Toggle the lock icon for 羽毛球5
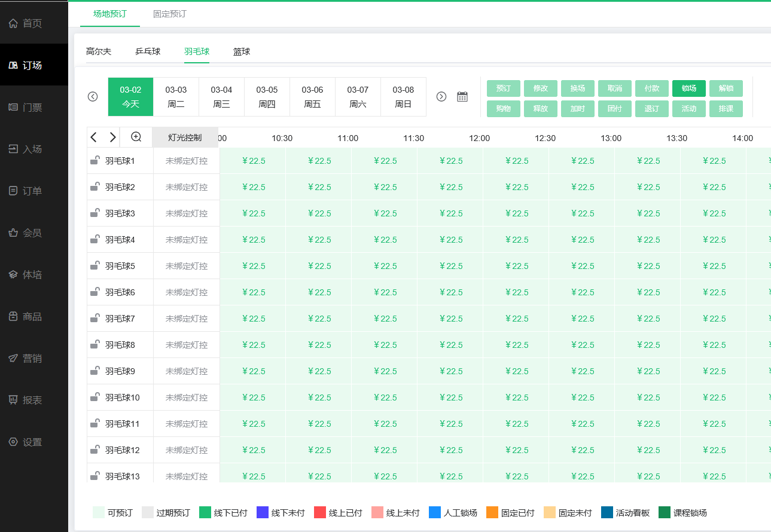 point(95,265)
